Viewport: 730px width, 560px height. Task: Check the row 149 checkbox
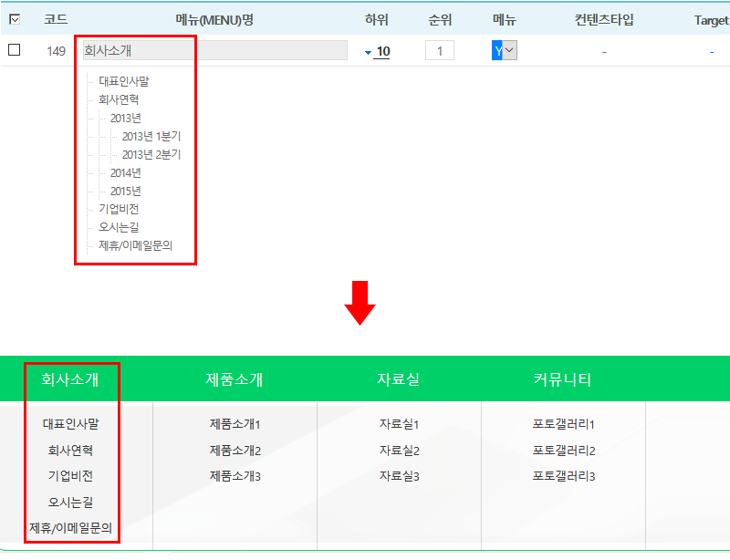pyautogui.click(x=15, y=50)
